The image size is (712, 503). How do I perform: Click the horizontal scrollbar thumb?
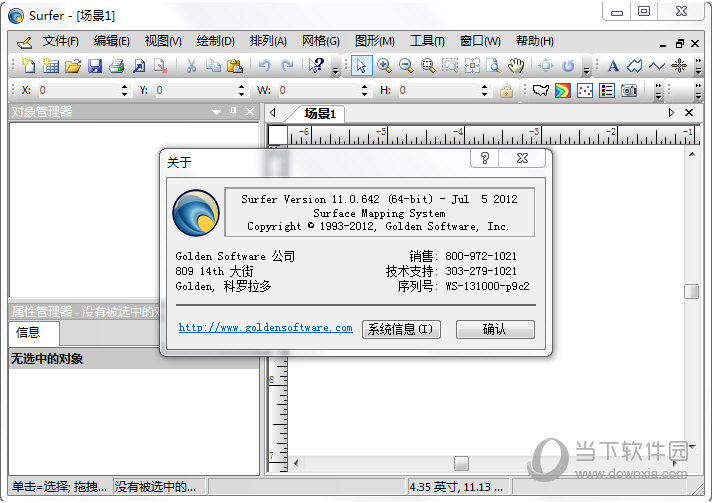461,464
